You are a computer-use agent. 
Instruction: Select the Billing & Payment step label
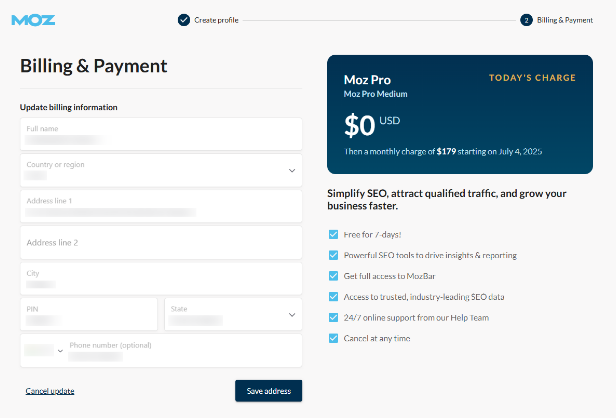point(565,20)
